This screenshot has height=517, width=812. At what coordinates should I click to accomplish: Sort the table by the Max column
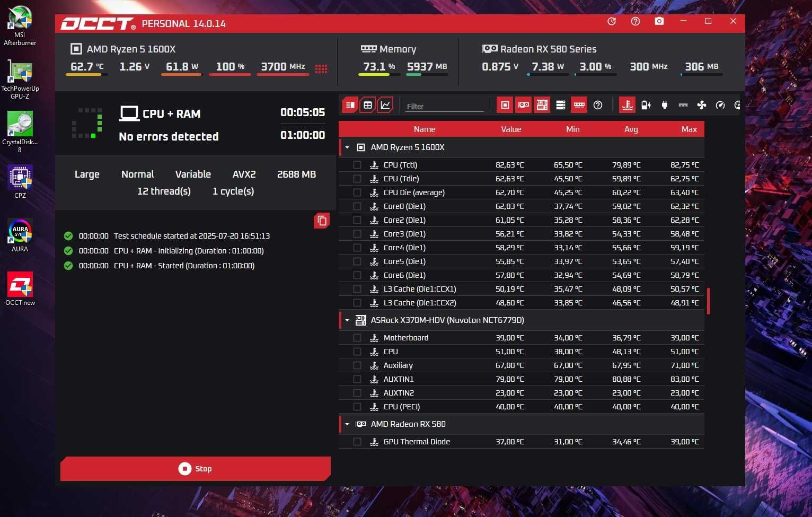(689, 129)
